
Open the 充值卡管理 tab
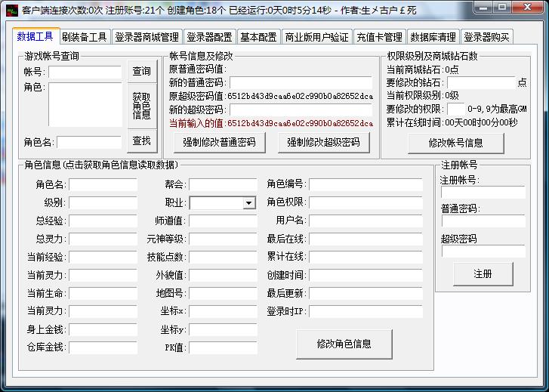[x=379, y=37]
